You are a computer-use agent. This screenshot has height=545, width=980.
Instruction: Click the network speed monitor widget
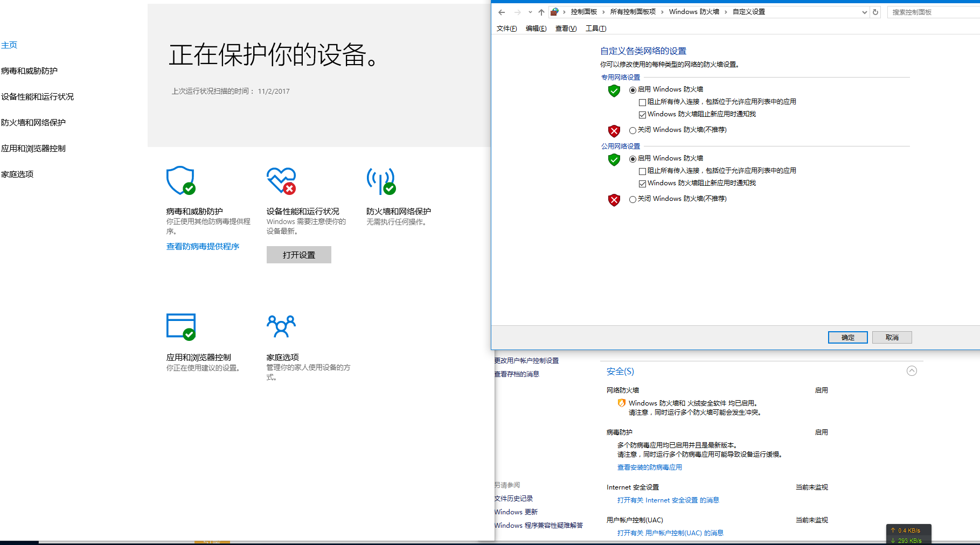908,535
